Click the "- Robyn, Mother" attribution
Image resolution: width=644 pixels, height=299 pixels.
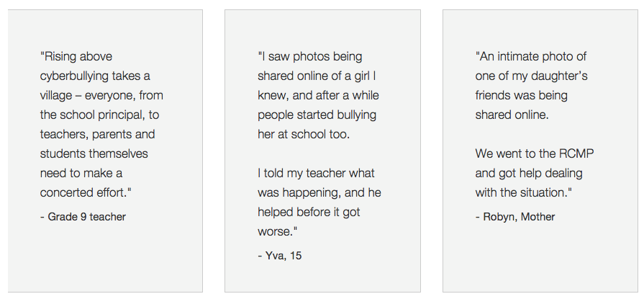(515, 217)
